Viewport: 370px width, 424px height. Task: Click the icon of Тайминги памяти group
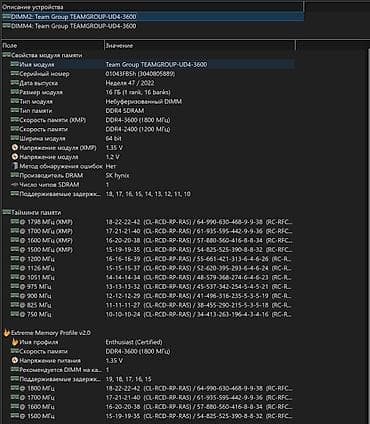(x=6, y=212)
